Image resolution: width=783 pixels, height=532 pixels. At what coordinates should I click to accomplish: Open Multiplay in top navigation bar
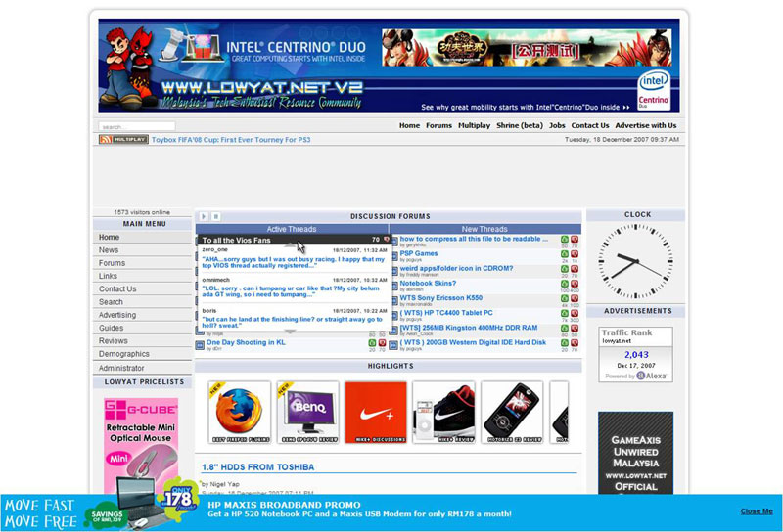coord(475,126)
